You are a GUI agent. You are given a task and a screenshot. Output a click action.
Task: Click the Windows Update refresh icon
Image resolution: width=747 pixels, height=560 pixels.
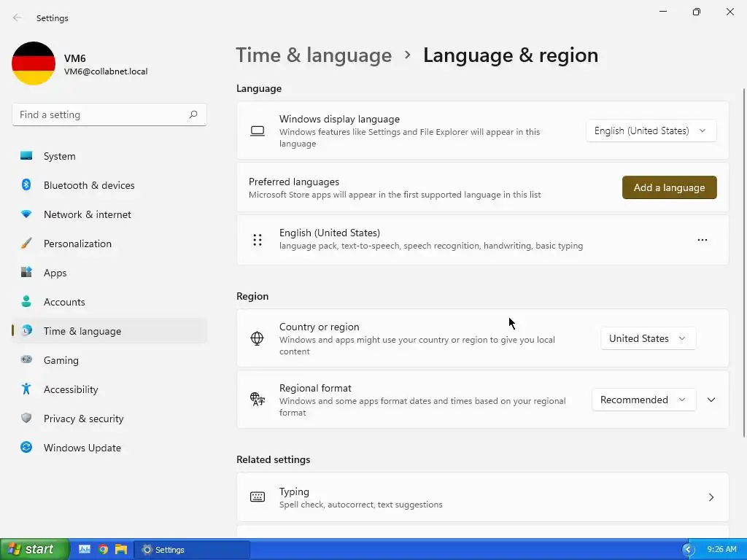click(26, 447)
